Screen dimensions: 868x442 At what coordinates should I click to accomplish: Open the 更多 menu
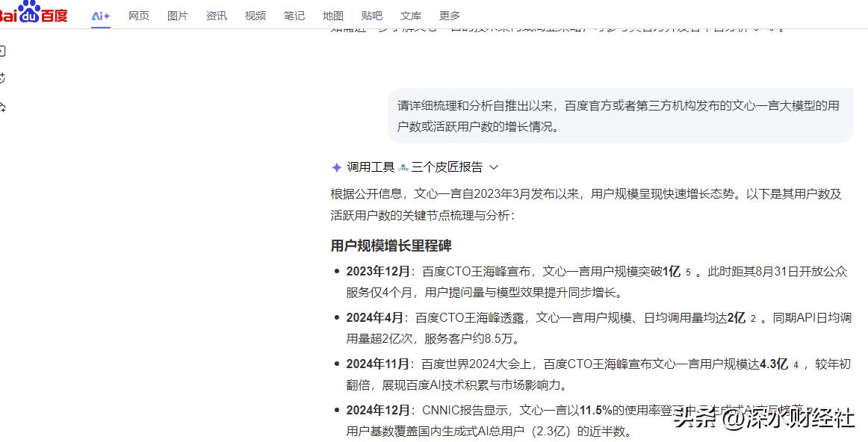449,16
